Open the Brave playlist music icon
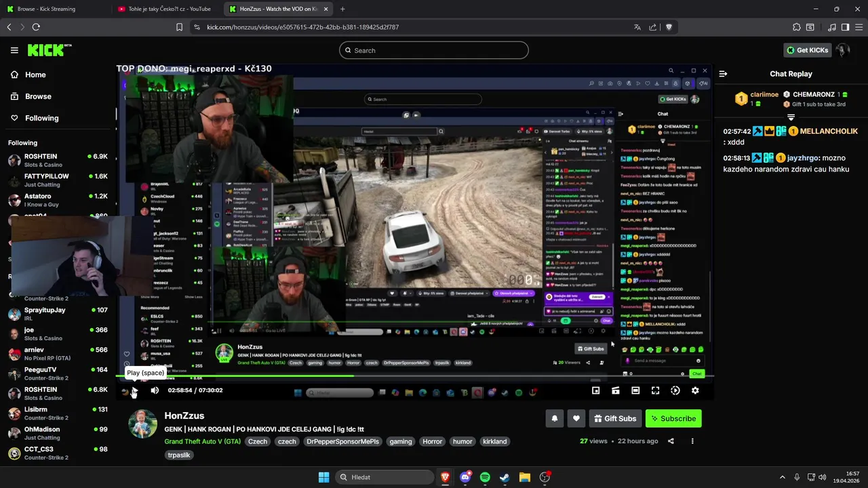Screen dimensions: 868x488 click(x=832, y=27)
